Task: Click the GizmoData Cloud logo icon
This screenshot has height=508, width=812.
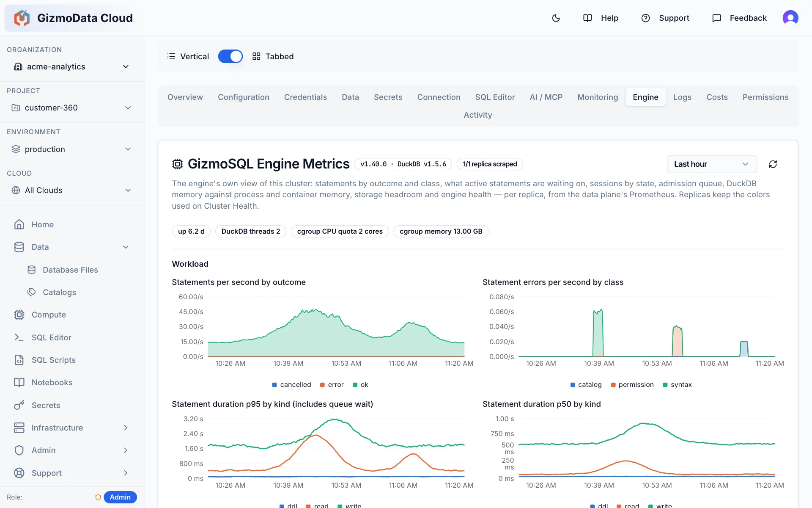Action: click(22, 18)
